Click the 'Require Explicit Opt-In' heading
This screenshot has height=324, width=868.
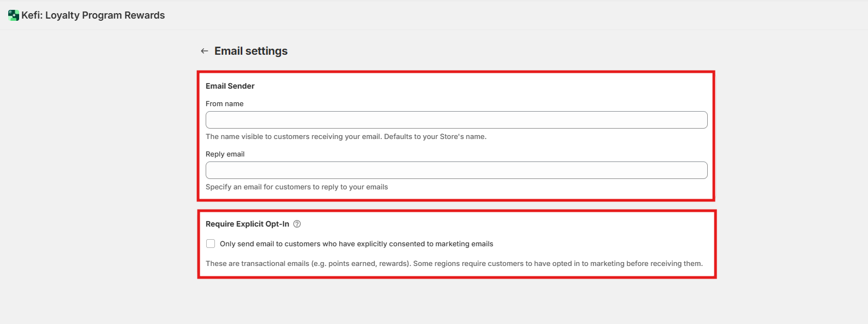coord(248,224)
